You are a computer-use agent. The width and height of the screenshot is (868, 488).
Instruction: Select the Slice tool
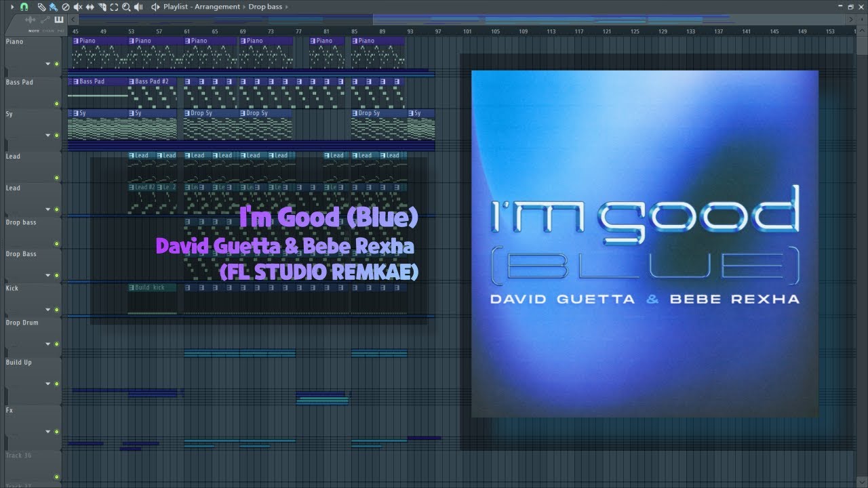(102, 7)
